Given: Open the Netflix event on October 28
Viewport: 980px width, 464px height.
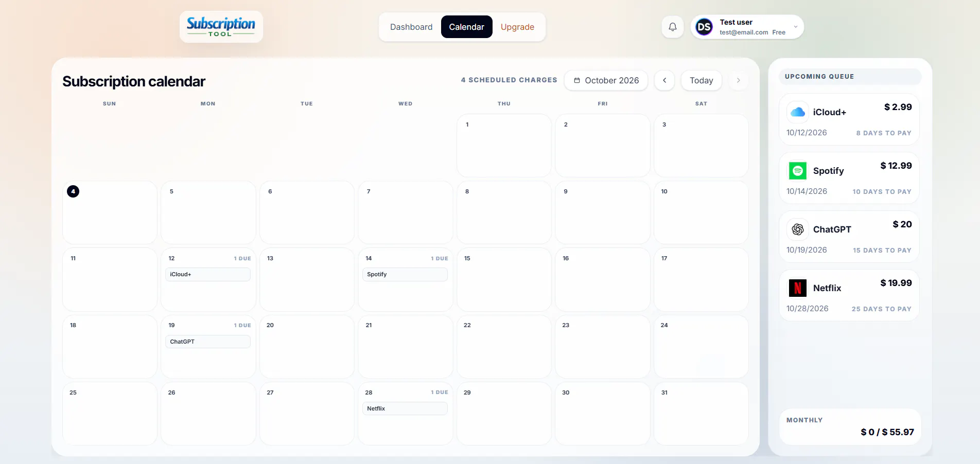Looking at the screenshot, I should pyautogui.click(x=405, y=408).
